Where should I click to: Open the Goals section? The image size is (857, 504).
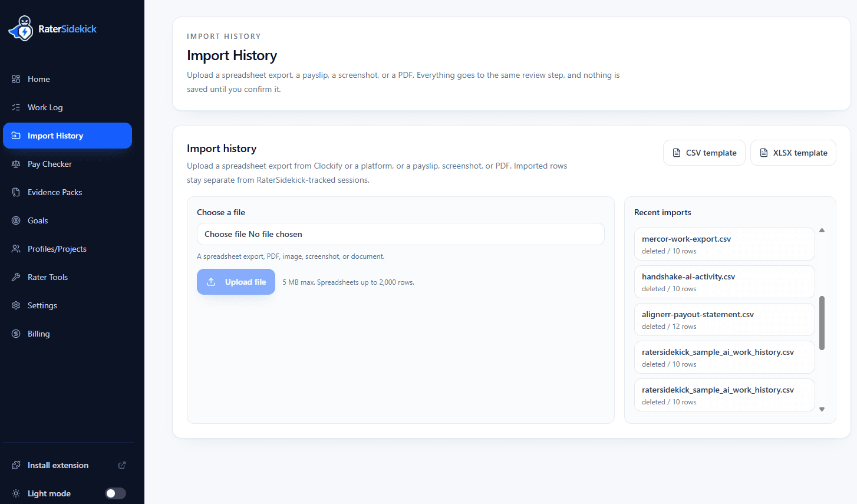[x=67, y=220]
